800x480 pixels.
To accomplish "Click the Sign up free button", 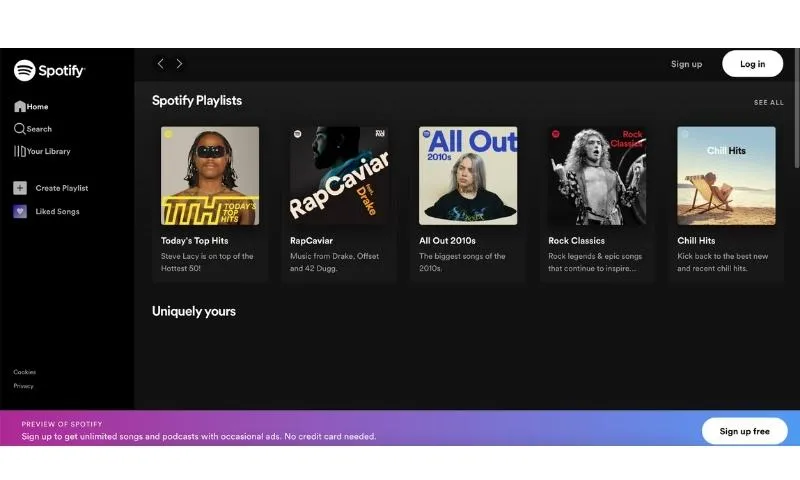I will coord(744,431).
